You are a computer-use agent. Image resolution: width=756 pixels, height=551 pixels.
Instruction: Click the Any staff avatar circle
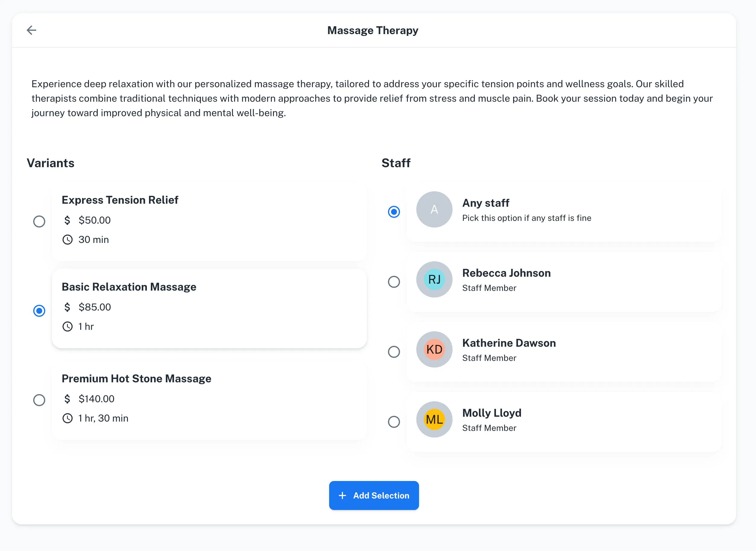(434, 209)
